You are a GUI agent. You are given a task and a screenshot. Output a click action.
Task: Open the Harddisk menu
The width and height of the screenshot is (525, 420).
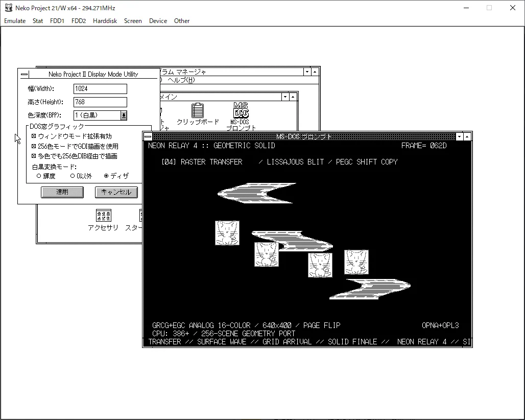[105, 21]
